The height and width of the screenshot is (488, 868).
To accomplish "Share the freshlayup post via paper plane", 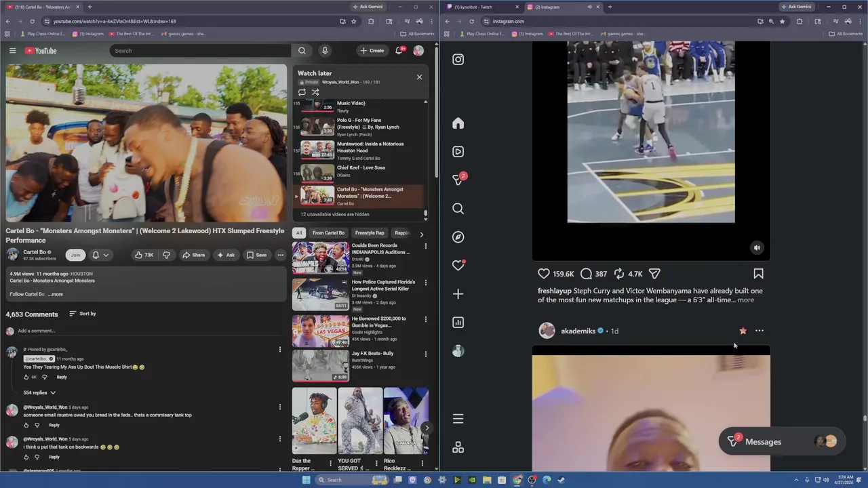I will [x=654, y=274].
